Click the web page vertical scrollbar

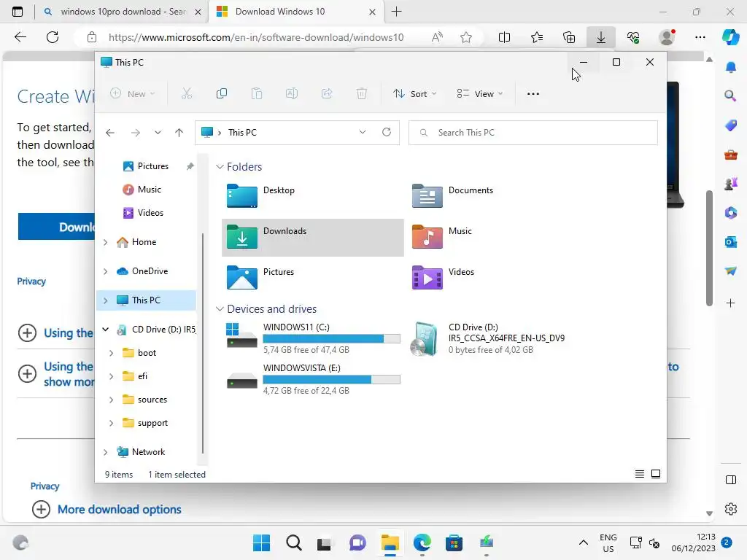click(709, 248)
